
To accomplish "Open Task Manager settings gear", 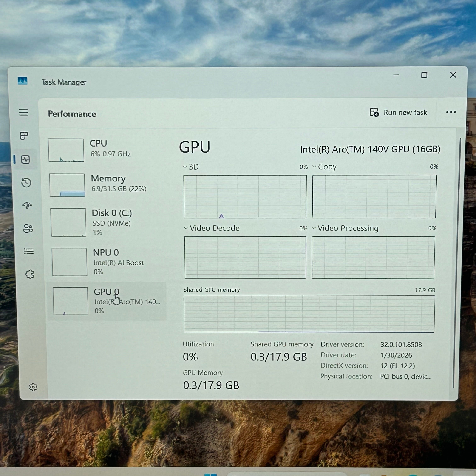I will (33, 387).
